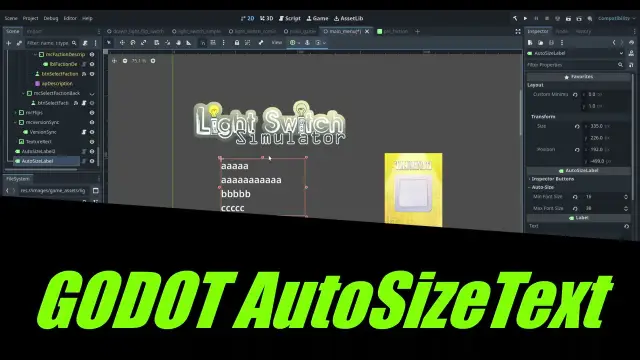Zoom in the viewport with plus icon
640x360 pixels.
click(153, 61)
